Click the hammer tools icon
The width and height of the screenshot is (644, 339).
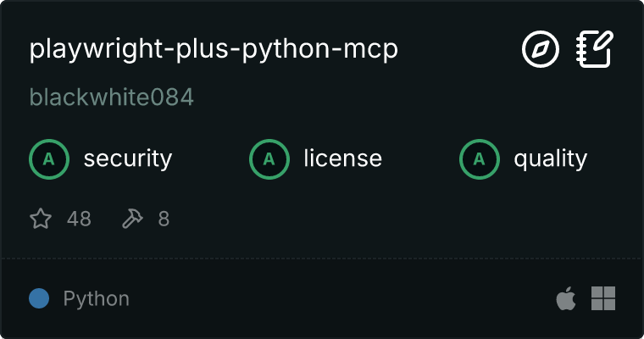[x=132, y=218]
